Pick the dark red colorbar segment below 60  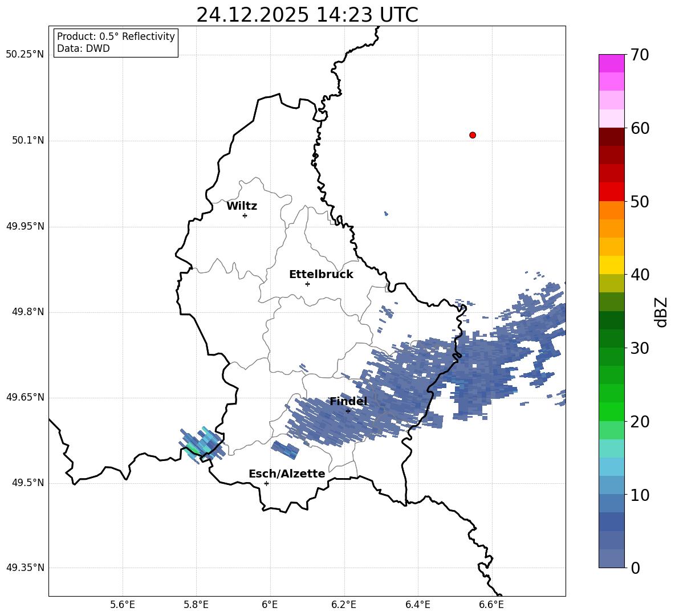click(x=611, y=137)
